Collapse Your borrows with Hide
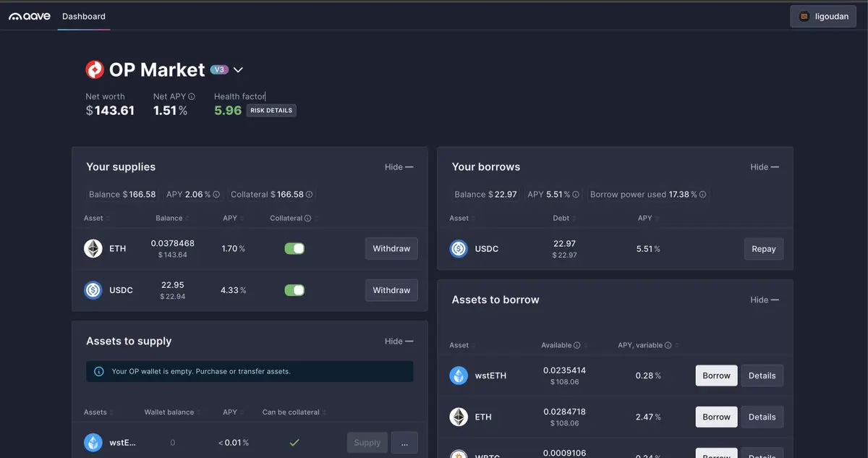 click(765, 167)
